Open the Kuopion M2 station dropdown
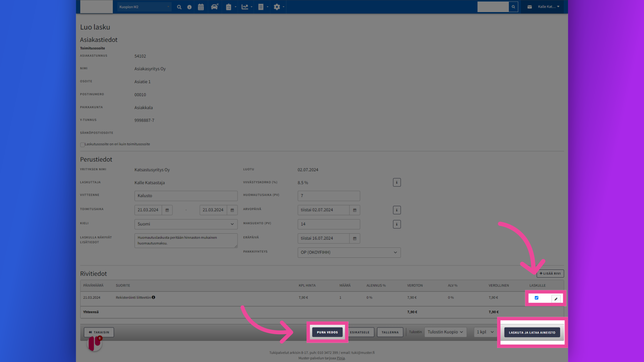Screen dimensions: 644x362 [x=144, y=7]
